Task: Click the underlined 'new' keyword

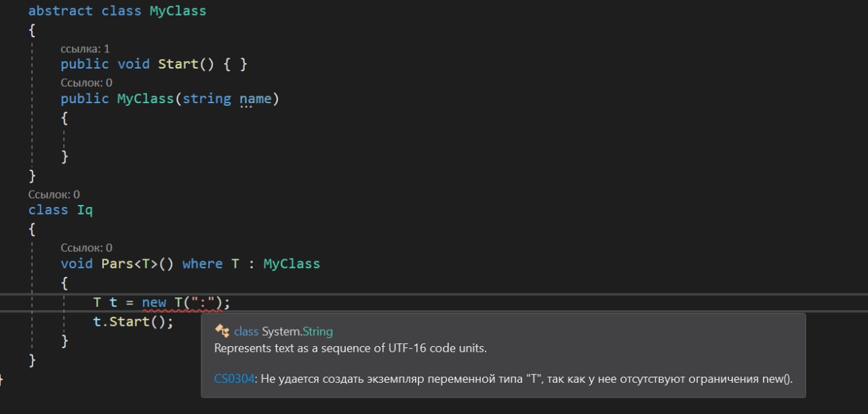Action: [154, 302]
